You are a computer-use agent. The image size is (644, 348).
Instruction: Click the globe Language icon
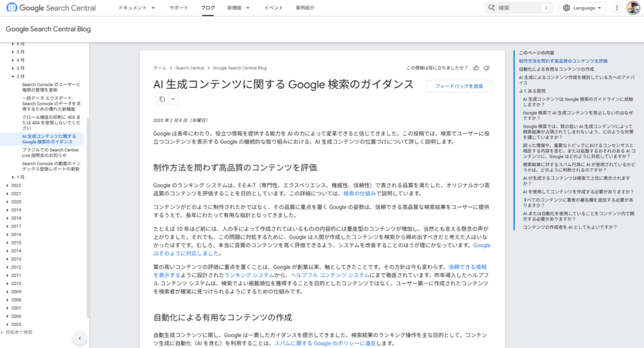567,8
